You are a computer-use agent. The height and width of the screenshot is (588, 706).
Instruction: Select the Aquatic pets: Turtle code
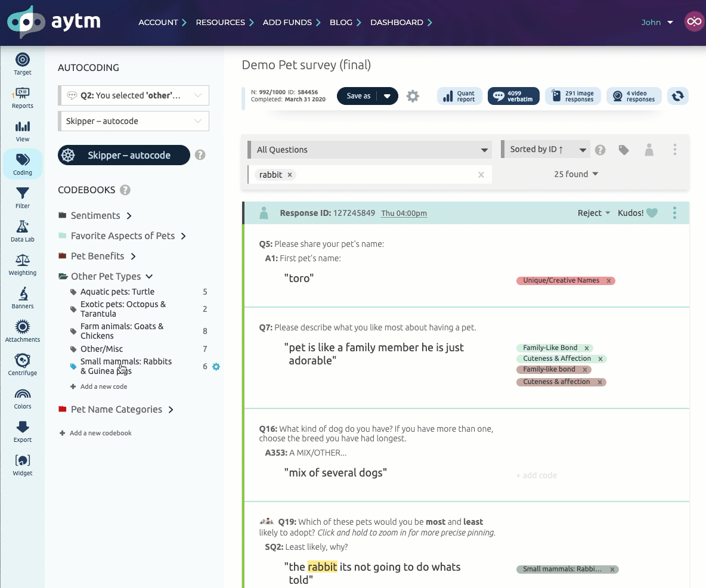[117, 292]
